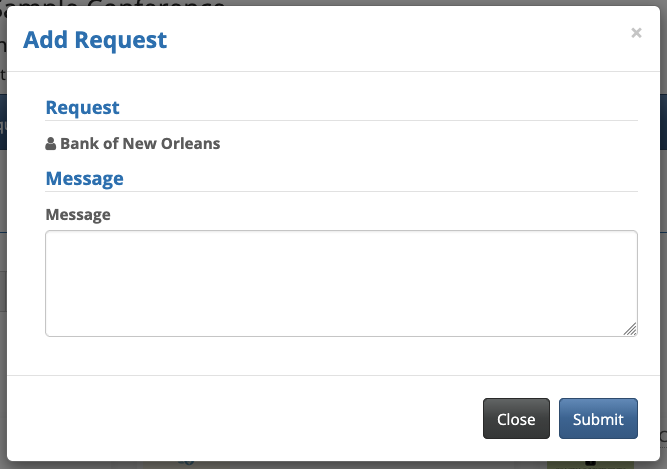This screenshot has height=469, width=667.
Task: Click the blue Message section heading
Action: (84, 178)
